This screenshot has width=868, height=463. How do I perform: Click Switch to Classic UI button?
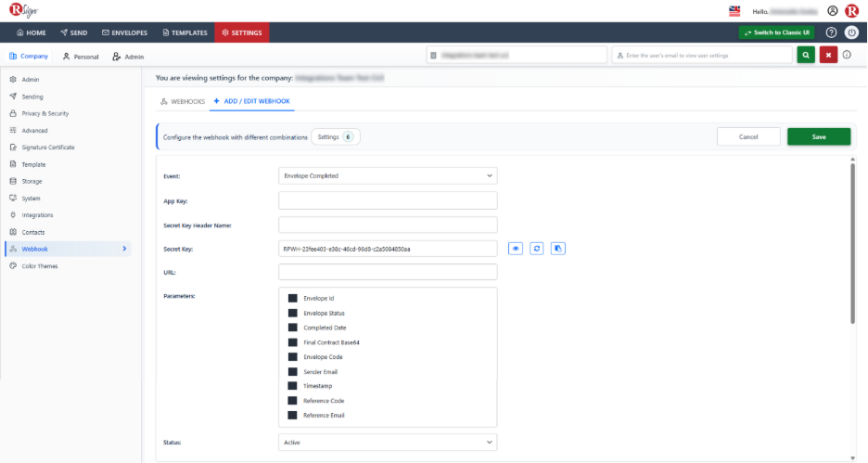[777, 32]
